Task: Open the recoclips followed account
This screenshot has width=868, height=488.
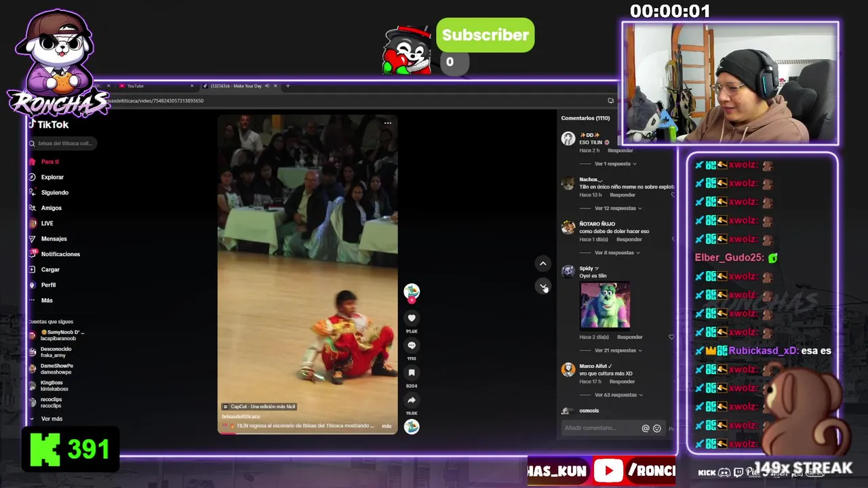Action: coord(46,402)
